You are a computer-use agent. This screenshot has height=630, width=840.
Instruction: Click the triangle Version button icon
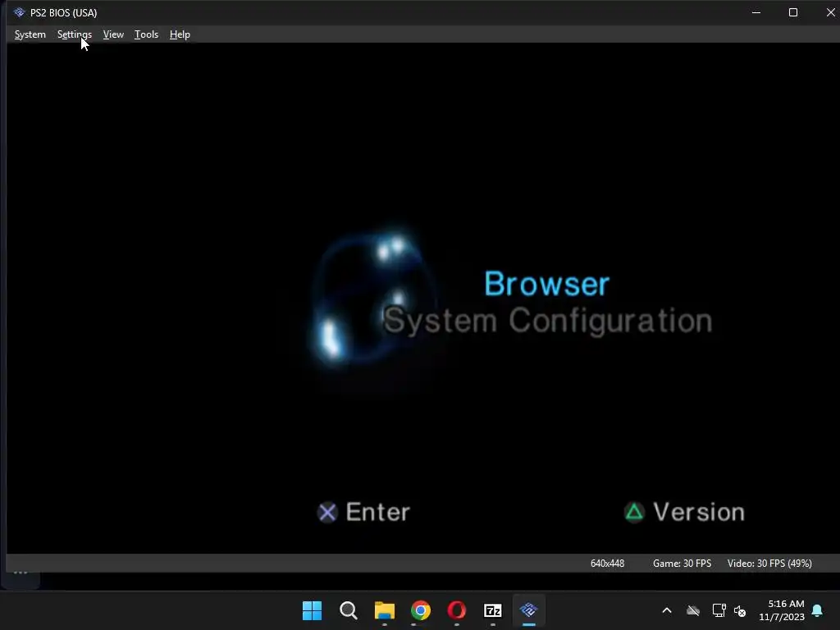634,512
